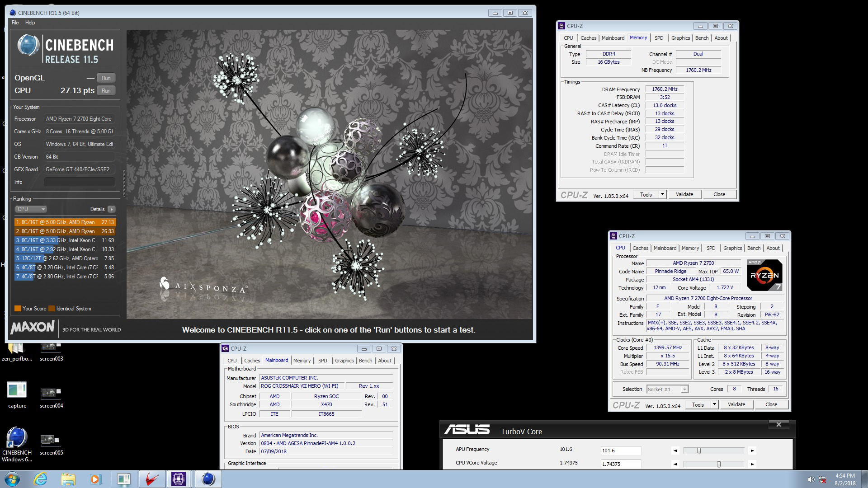Increase APU Frequency with right arrow
Screen dimensions: 868x488
coord(752,450)
